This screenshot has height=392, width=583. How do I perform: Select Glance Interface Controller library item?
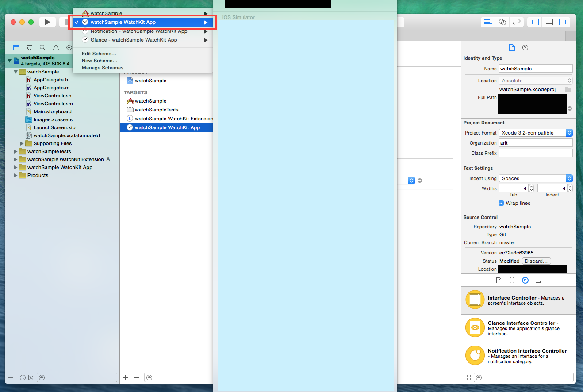click(518, 328)
